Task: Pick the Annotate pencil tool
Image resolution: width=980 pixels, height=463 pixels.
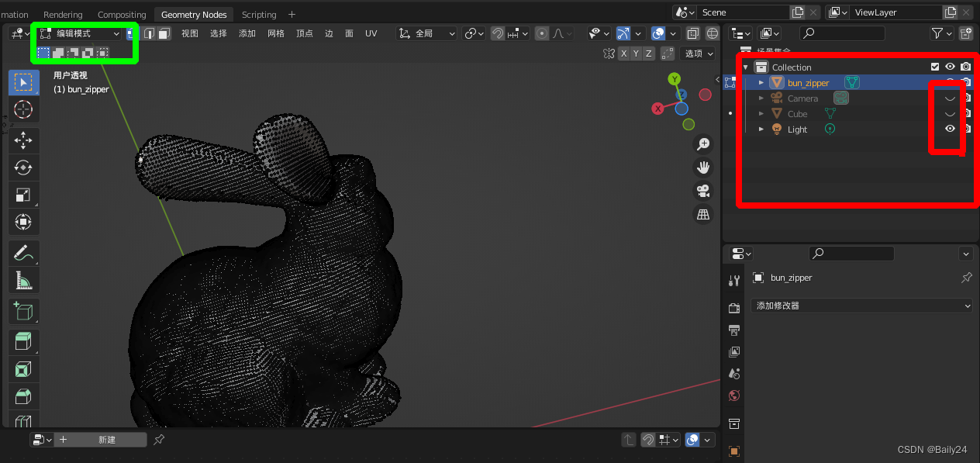Action: coord(23,252)
